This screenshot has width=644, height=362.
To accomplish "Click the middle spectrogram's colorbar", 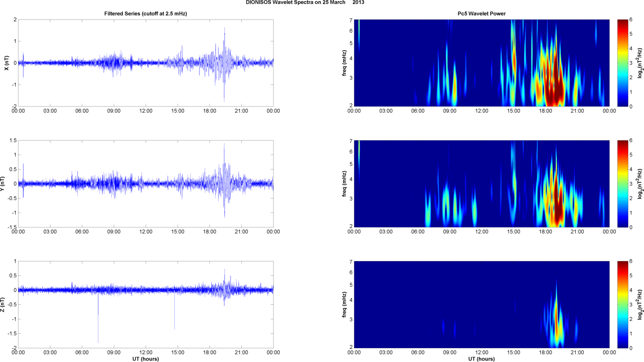I will (x=622, y=184).
